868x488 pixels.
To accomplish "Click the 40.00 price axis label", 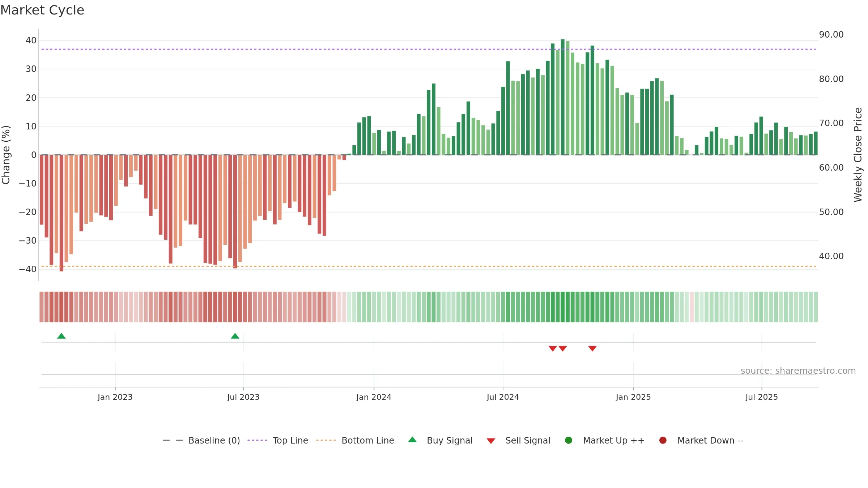I will [x=831, y=256].
